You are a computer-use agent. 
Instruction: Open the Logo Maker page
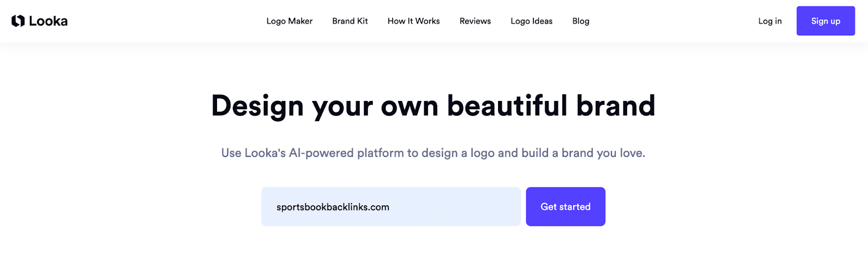[x=289, y=21]
